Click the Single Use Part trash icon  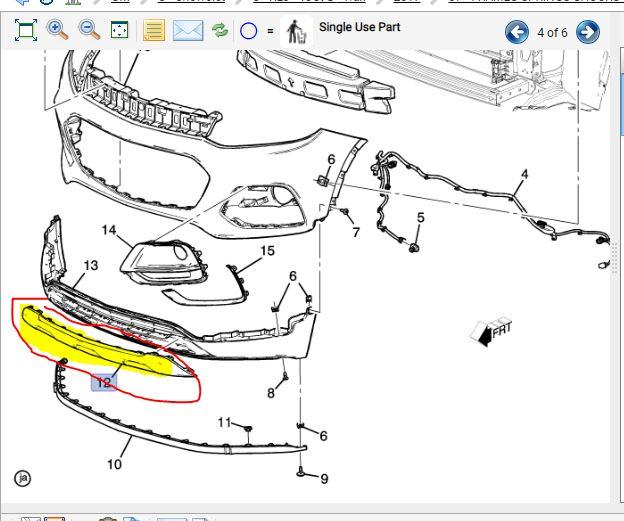tap(297, 31)
